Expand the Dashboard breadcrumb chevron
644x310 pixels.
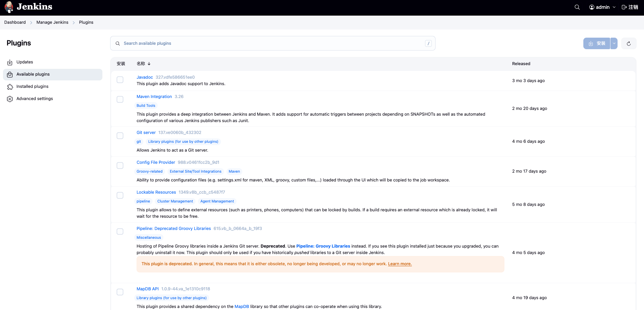pos(31,23)
